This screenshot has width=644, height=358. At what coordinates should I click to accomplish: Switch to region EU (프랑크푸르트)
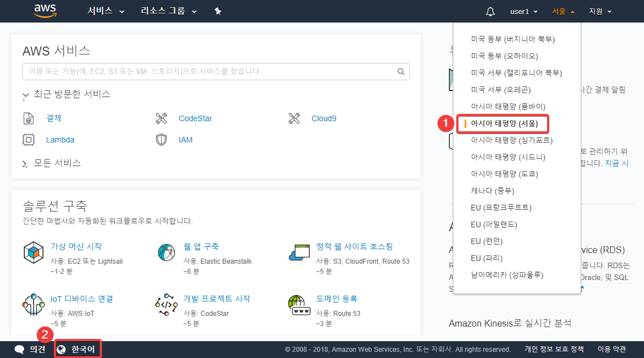pos(501,208)
